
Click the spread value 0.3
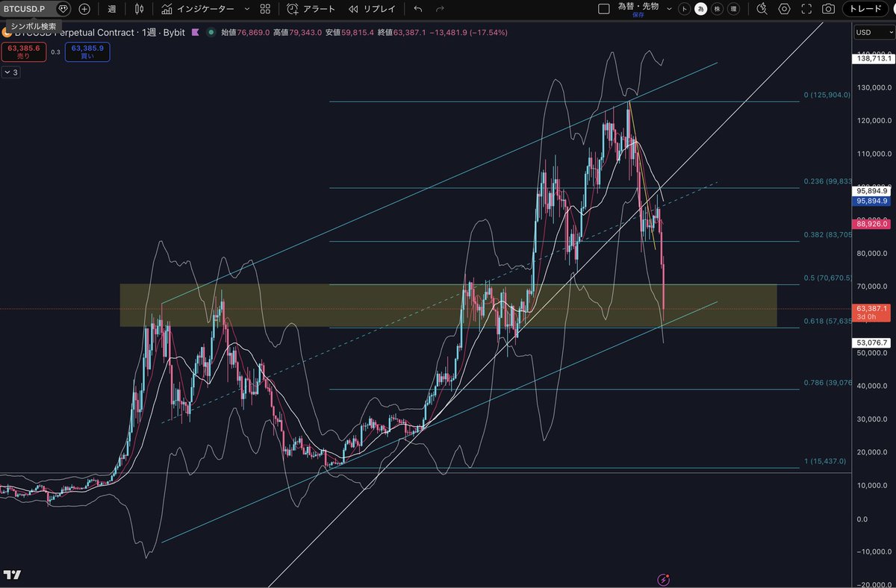point(55,51)
